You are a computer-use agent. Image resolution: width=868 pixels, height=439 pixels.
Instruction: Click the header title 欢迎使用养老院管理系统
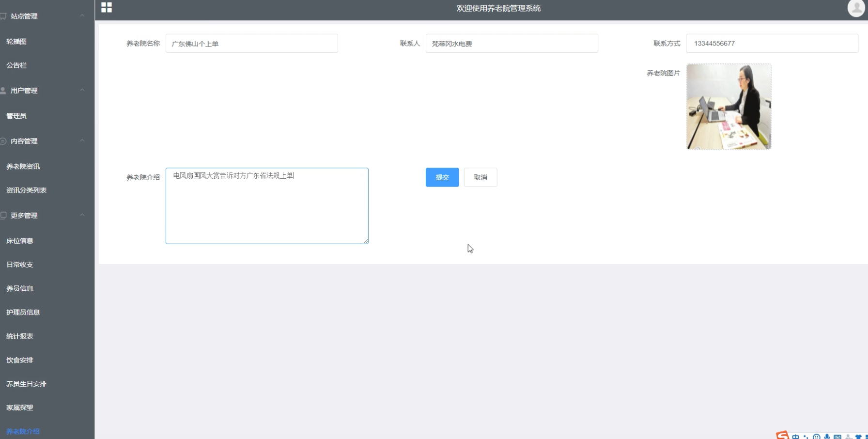click(x=498, y=8)
